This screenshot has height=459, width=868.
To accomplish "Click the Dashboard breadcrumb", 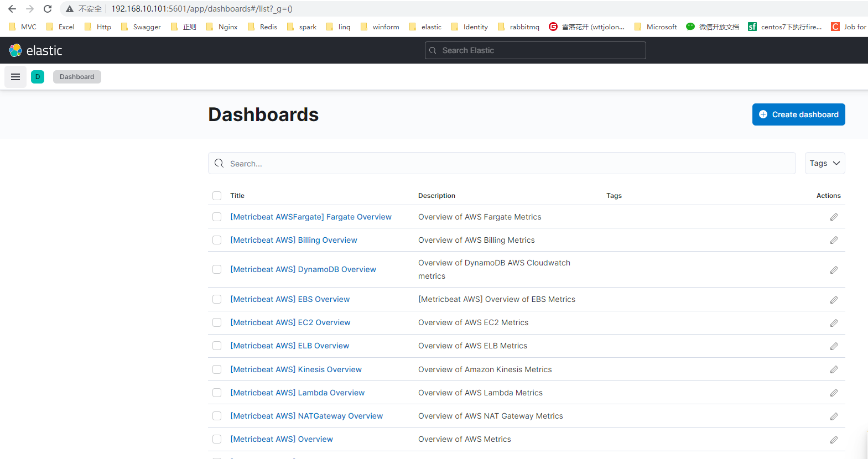I will point(77,77).
